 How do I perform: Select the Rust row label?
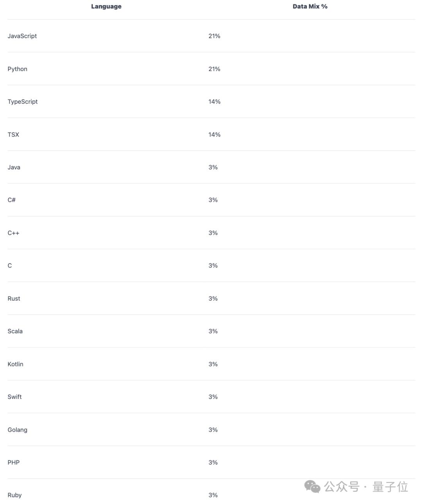tap(14, 298)
